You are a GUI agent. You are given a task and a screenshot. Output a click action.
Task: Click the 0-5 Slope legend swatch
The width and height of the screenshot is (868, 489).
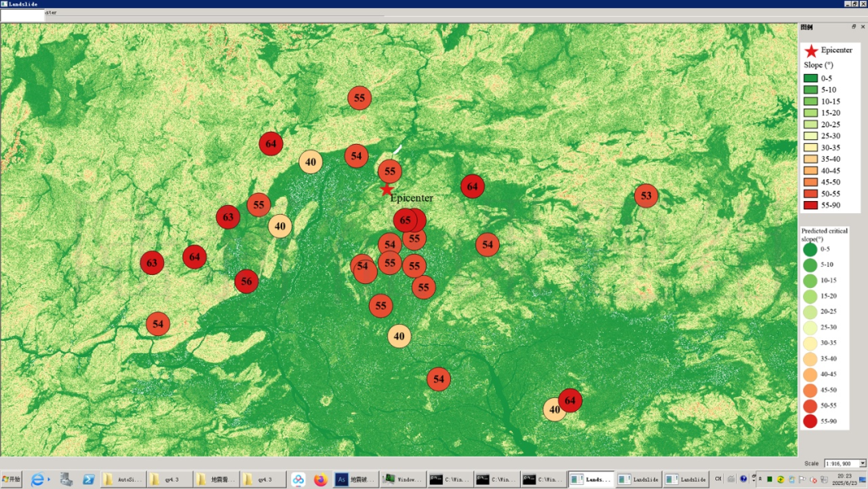pyautogui.click(x=810, y=78)
